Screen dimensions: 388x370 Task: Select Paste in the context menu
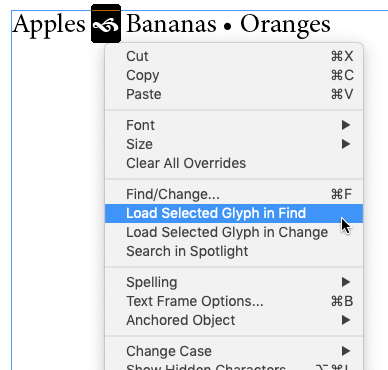pos(234,94)
